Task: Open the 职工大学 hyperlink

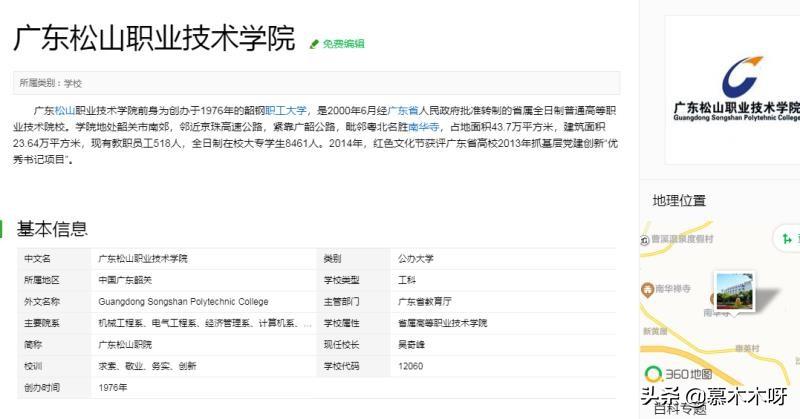Action: point(286,111)
